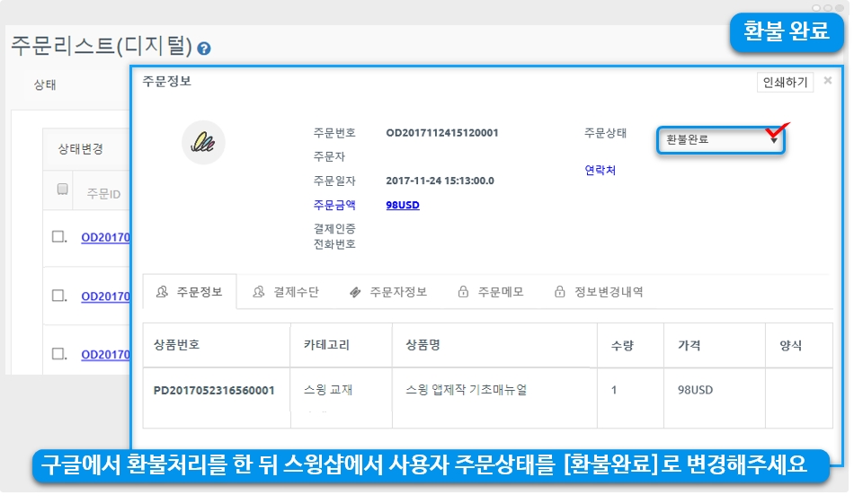Close the 주문정보 dialog with the X
The height and width of the screenshot is (504, 854).
click(828, 81)
